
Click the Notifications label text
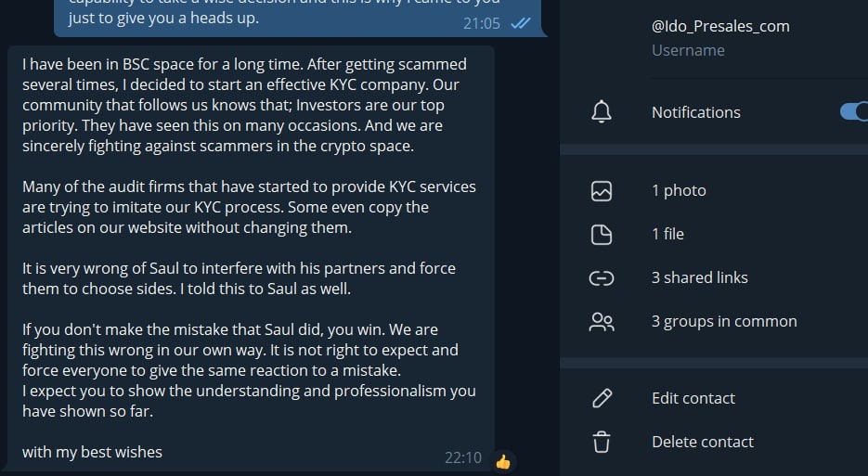695,112
